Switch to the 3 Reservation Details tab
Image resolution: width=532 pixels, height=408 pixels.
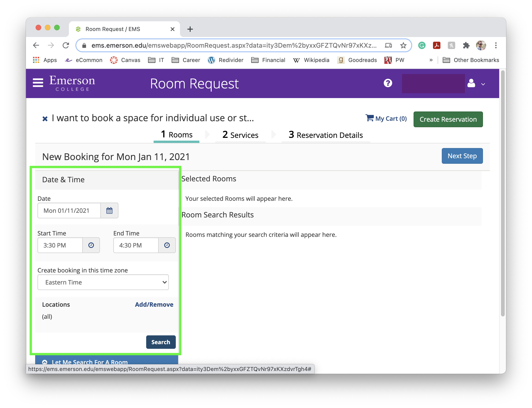[325, 135]
